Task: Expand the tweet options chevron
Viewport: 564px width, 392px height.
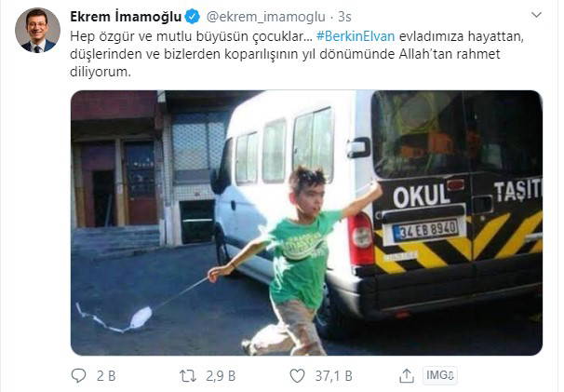Action: point(536,15)
